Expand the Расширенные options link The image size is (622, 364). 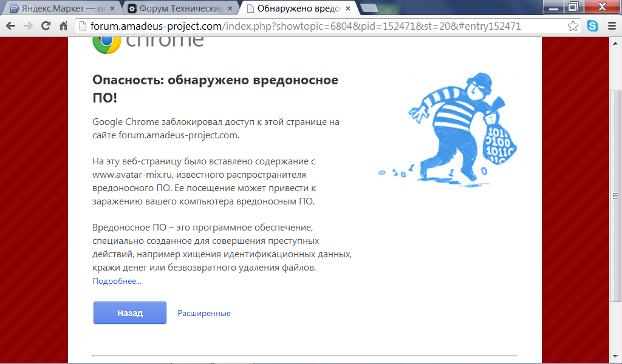coord(204,314)
